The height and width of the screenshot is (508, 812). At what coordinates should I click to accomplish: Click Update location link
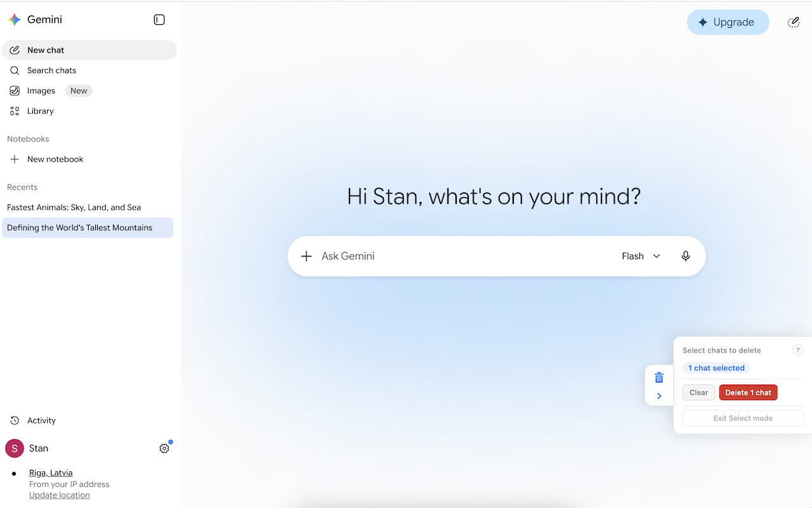tap(60, 495)
